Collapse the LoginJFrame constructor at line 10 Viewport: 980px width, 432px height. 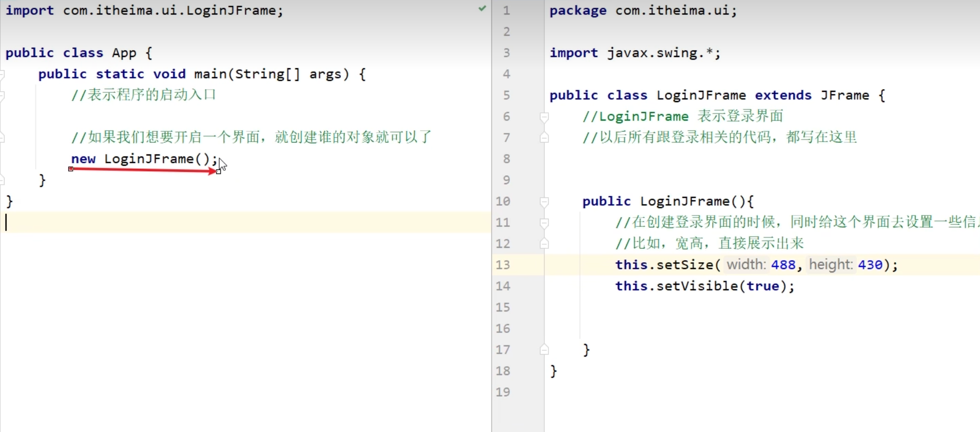pyautogui.click(x=544, y=202)
